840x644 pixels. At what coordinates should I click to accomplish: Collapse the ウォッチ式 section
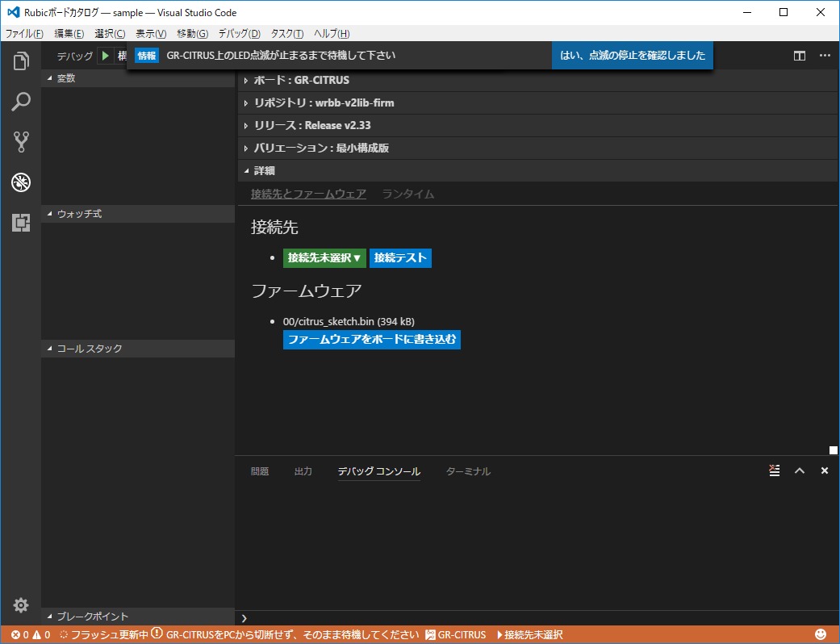(138, 214)
